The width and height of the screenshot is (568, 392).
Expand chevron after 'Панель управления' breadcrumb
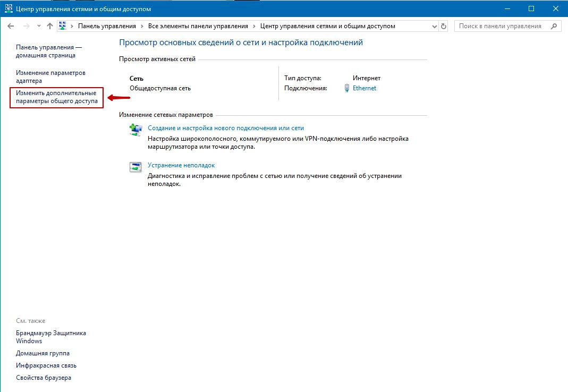(x=142, y=26)
